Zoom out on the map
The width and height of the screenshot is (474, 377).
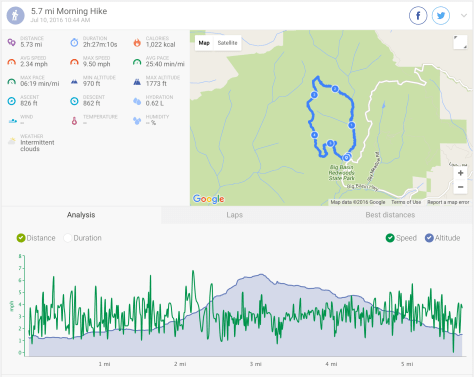460,187
